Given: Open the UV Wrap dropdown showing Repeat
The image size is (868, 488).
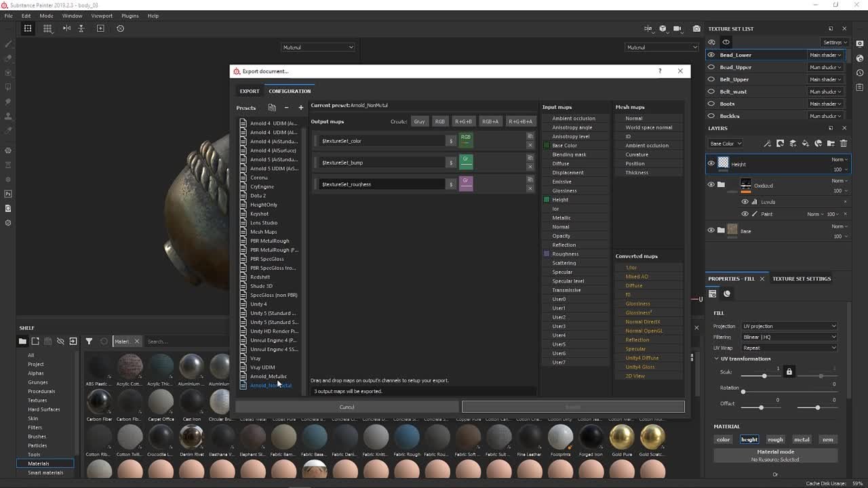Looking at the screenshot, I should click(x=789, y=348).
